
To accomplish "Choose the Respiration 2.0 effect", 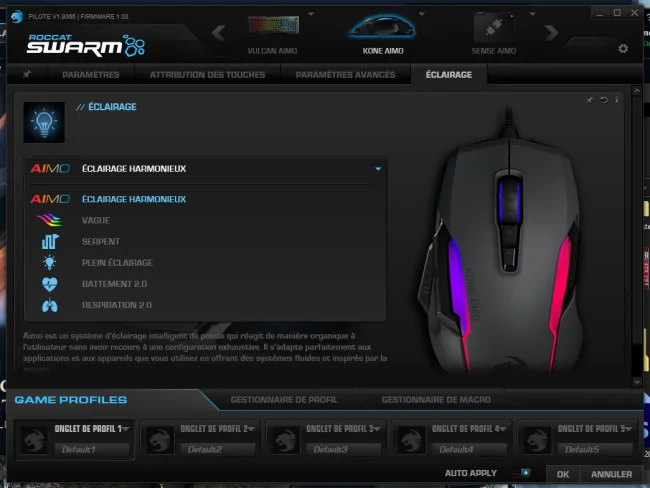I will coord(117,305).
